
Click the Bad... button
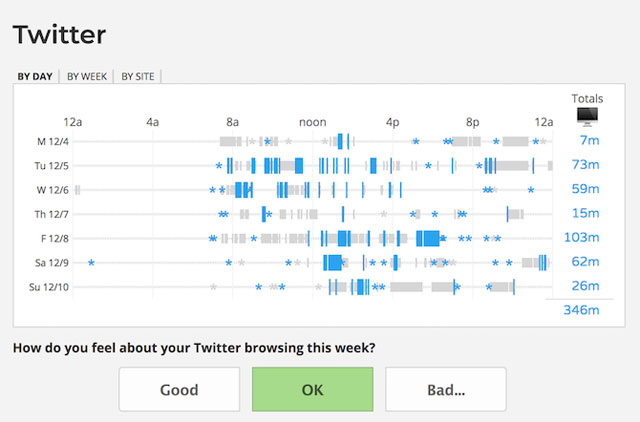point(445,389)
